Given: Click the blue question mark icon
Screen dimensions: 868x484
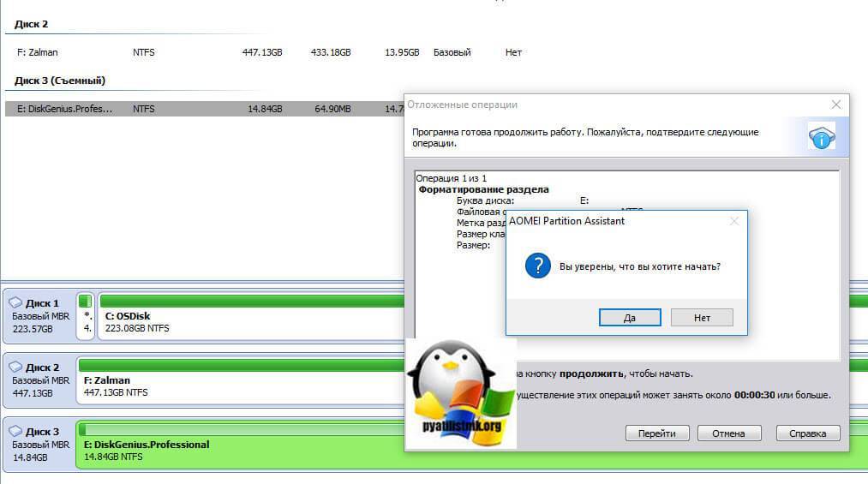Looking at the screenshot, I should [x=537, y=266].
